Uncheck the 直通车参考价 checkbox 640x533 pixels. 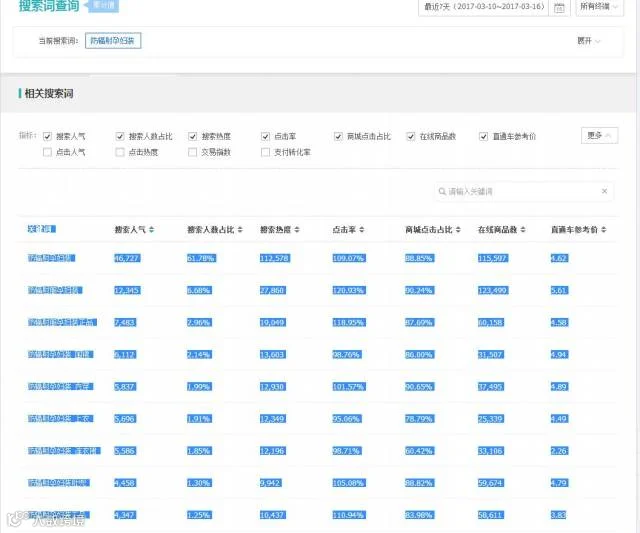pos(483,136)
